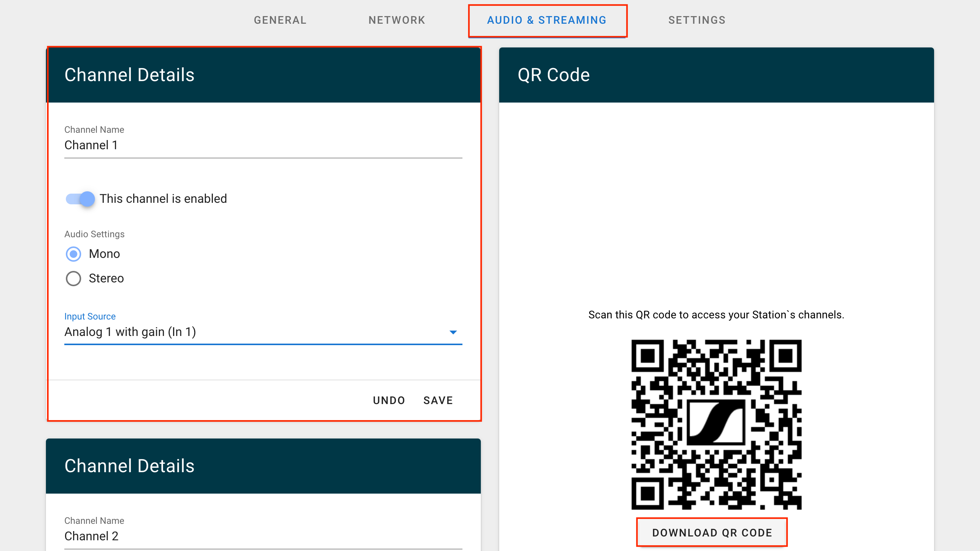Click the Download QR Code button
The height and width of the screenshot is (551, 980).
[712, 533]
